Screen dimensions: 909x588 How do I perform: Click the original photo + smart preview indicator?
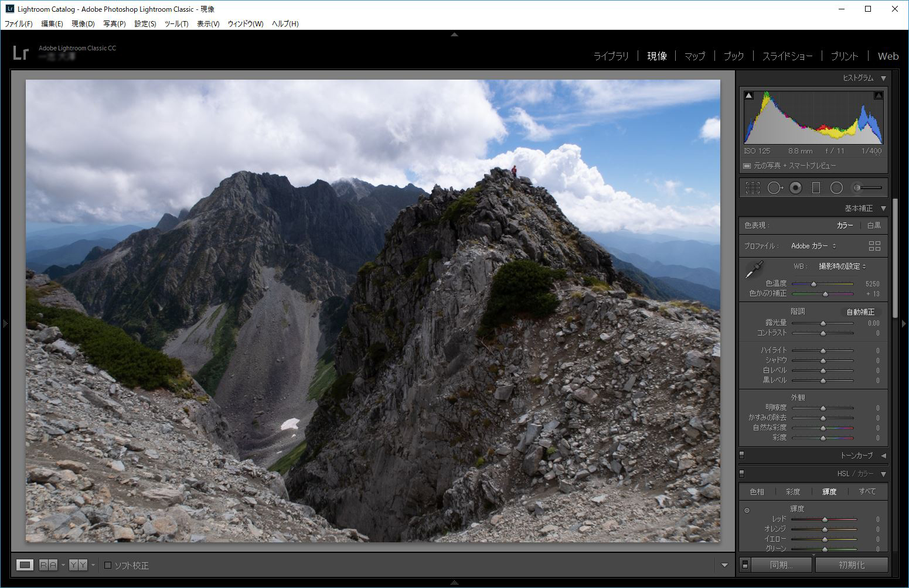(789, 166)
